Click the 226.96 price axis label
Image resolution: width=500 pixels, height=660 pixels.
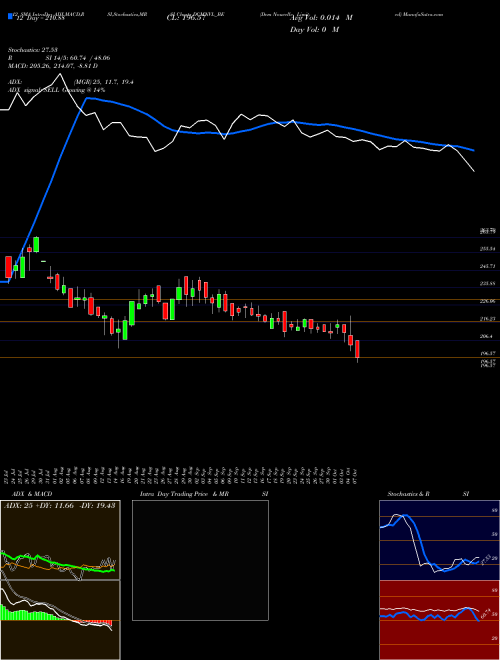(489, 301)
